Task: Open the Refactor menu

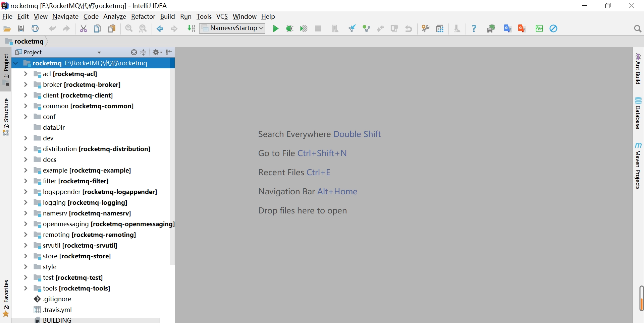Action: click(x=143, y=16)
